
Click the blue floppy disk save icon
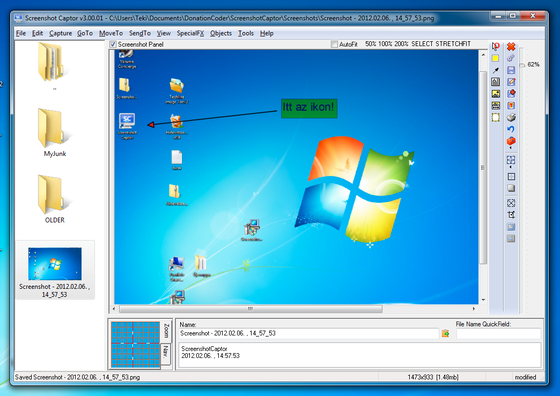pyautogui.click(x=511, y=70)
